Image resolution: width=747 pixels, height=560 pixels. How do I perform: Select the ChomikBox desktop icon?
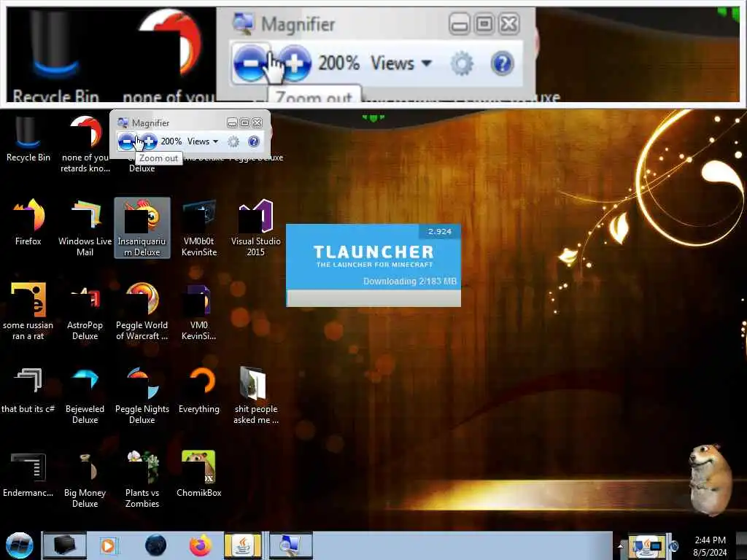pyautogui.click(x=199, y=474)
